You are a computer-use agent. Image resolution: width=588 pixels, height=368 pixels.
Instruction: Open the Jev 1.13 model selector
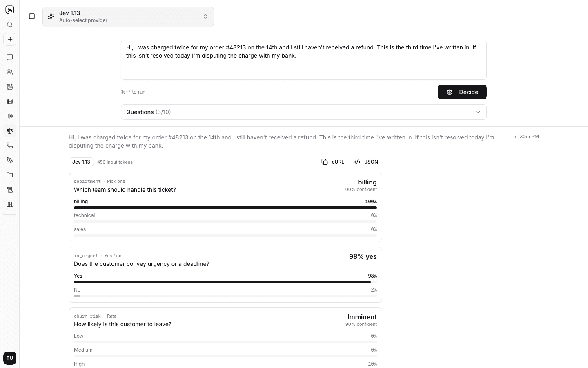pyautogui.click(x=128, y=16)
